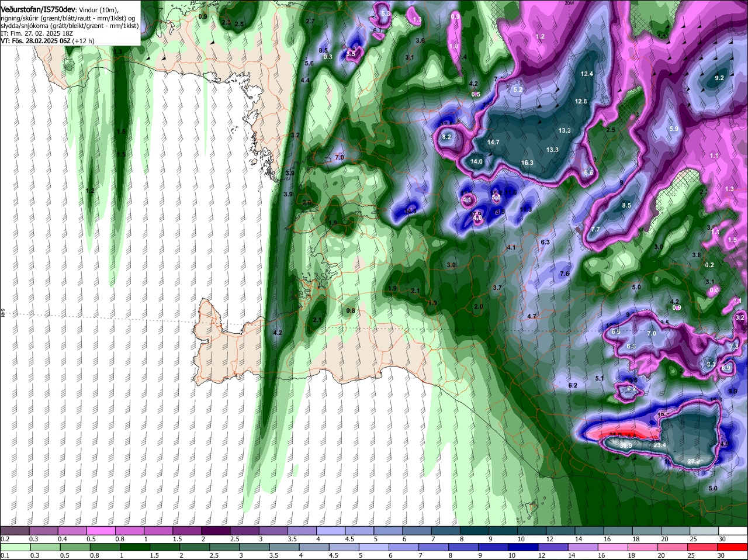Viewport: 748px width, 560px height.
Task: Click the 6.6 value on the map
Action: pos(588,172)
